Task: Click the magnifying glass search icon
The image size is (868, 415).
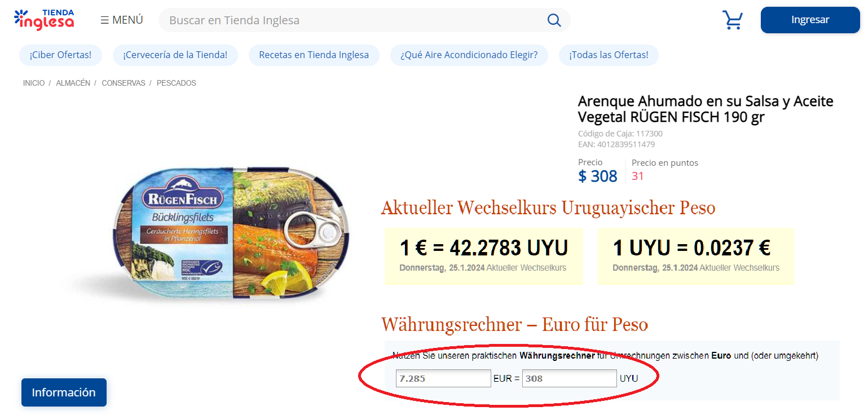Action: coord(554,20)
